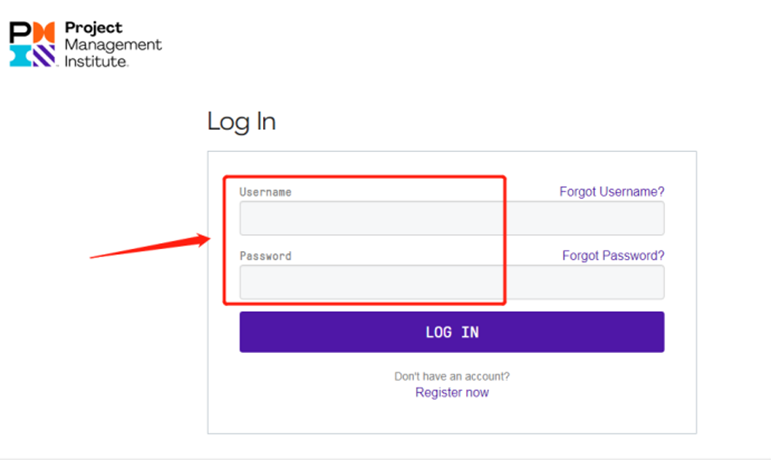Click the Username field label
The height and width of the screenshot is (460, 772).
pyautogui.click(x=265, y=191)
